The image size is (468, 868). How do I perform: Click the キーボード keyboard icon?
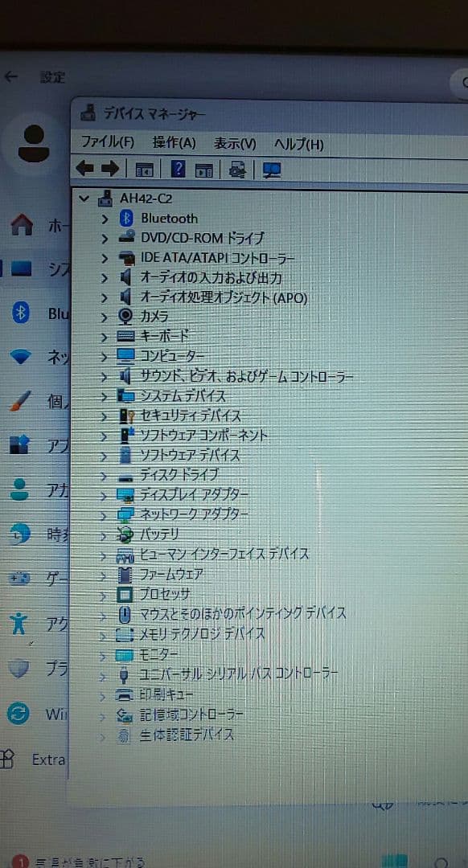coord(126,336)
